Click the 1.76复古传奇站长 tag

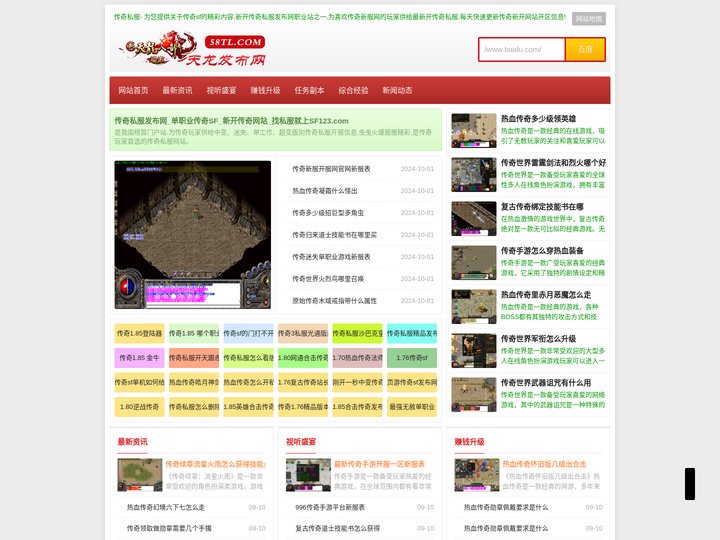pyautogui.click(x=303, y=382)
